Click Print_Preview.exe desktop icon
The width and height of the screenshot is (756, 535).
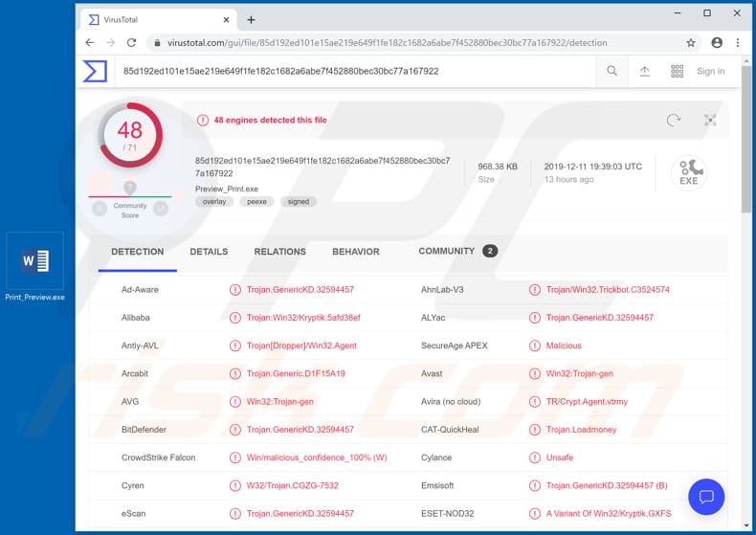click(x=34, y=268)
